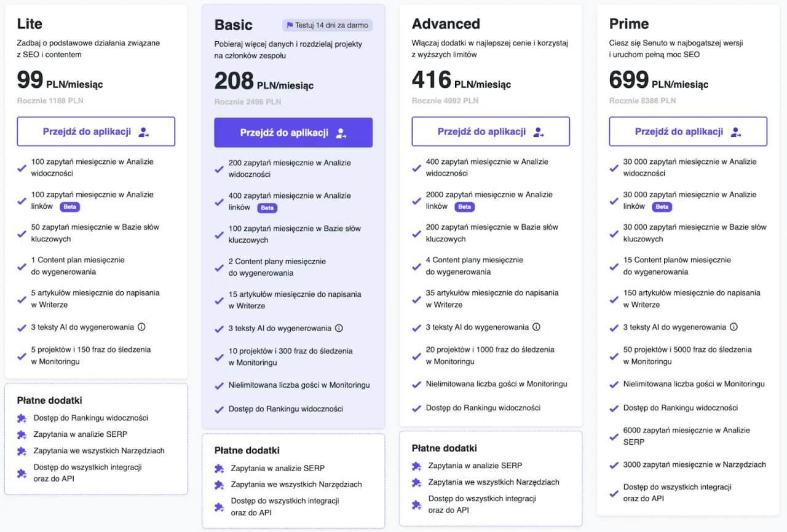Open the Basic plan header
Screen dimensions: 787x532
point(233,25)
